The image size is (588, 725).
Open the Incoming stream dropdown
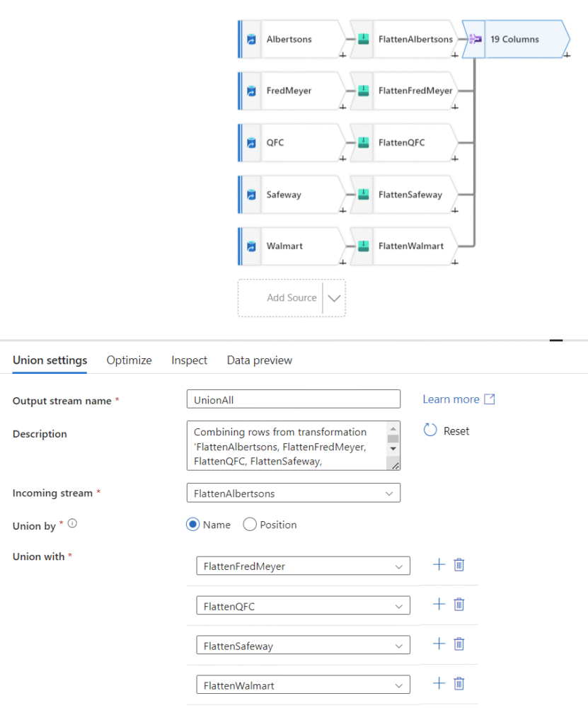294,493
